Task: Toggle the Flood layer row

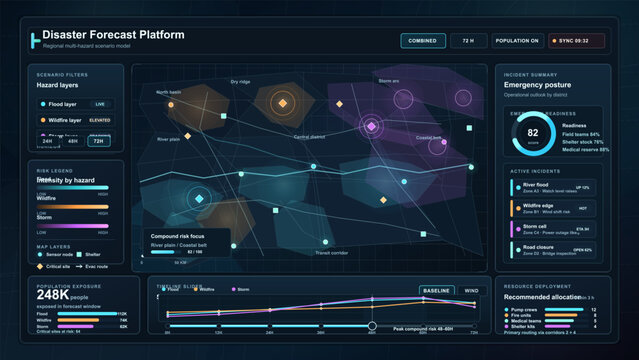Action: (x=75, y=104)
